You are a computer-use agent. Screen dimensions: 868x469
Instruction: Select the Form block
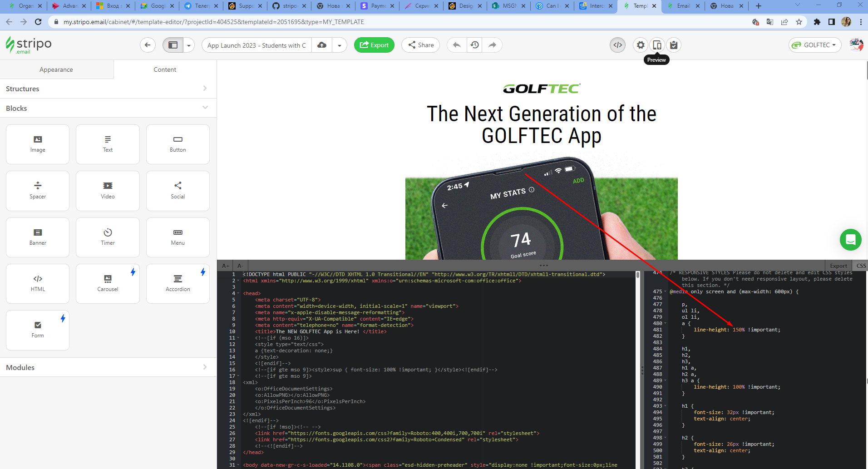tap(38, 330)
